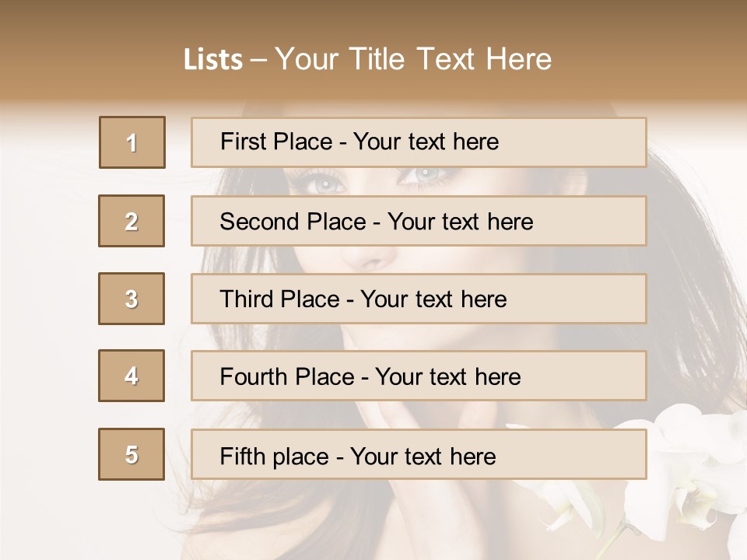Select the number 2 box
This screenshot has width=747, height=560.
tap(132, 222)
